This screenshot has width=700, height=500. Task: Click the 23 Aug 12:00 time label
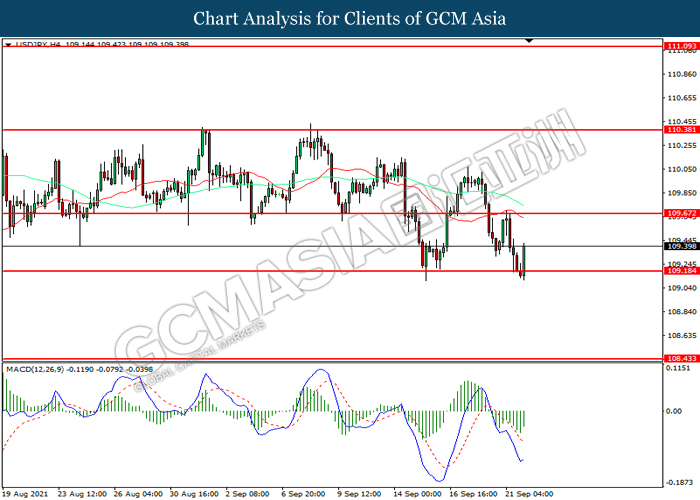pyautogui.click(x=82, y=494)
